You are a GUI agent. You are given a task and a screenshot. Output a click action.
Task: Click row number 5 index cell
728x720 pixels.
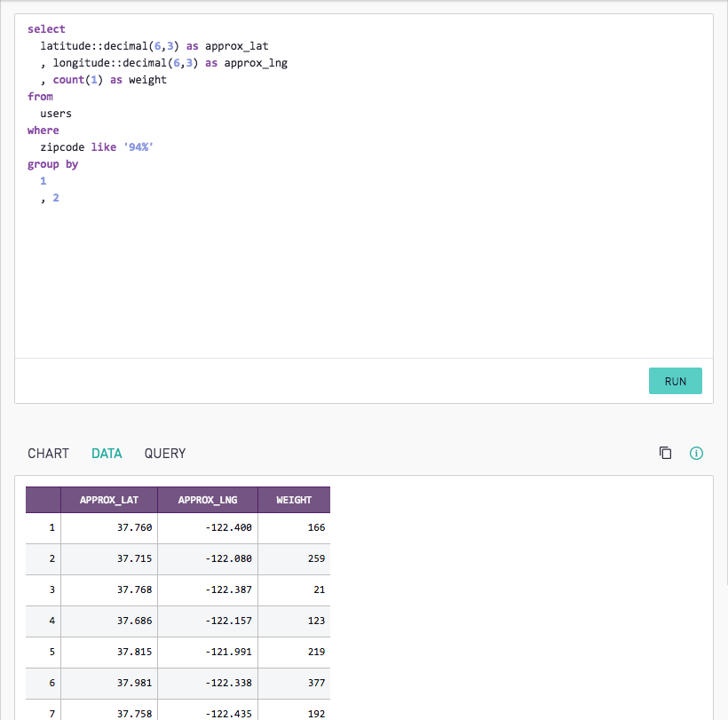pyautogui.click(x=44, y=652)
